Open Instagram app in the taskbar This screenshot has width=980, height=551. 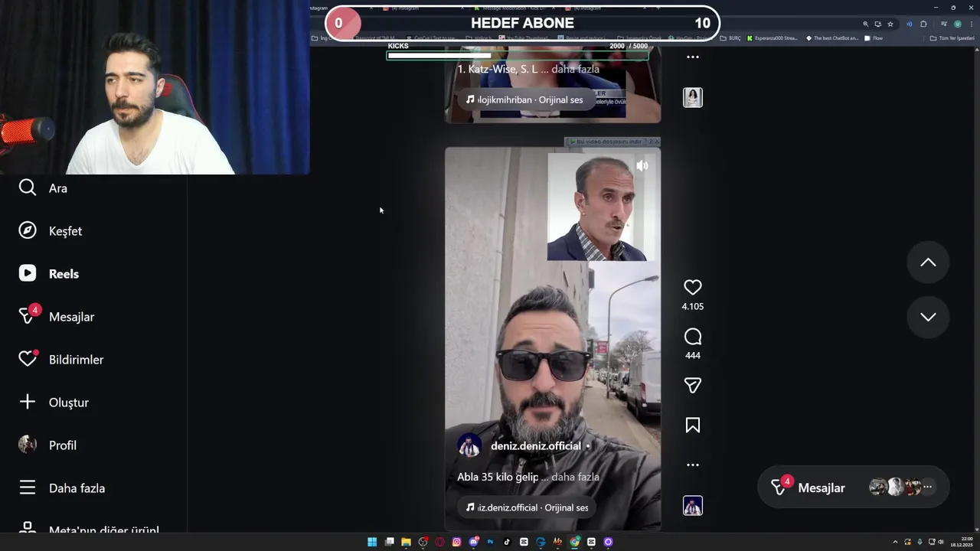click(x=456, y=542)
